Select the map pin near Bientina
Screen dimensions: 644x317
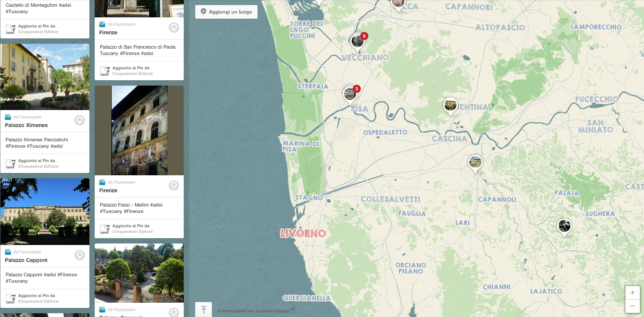pyautogui.click(x=450, y=105)
